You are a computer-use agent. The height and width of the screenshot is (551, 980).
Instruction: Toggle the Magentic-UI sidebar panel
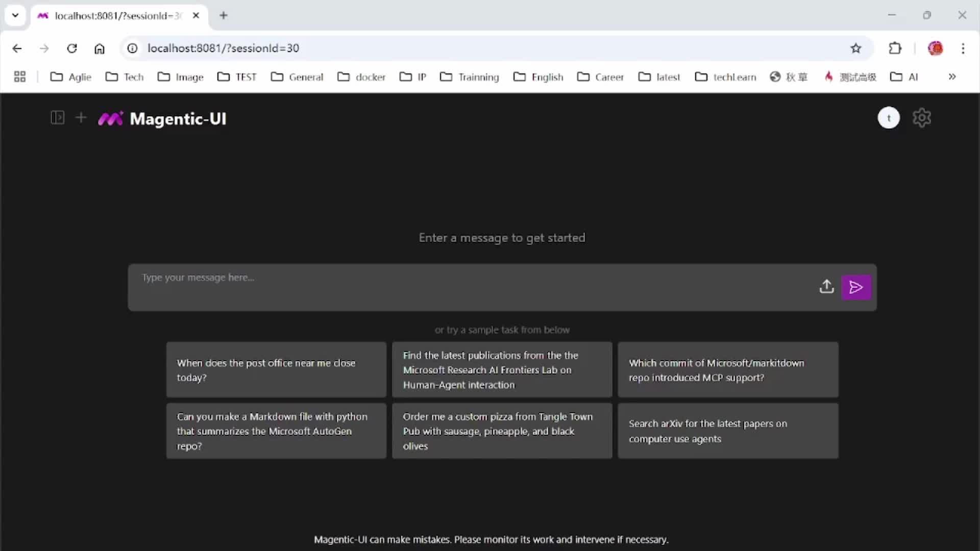coord(57,117)
